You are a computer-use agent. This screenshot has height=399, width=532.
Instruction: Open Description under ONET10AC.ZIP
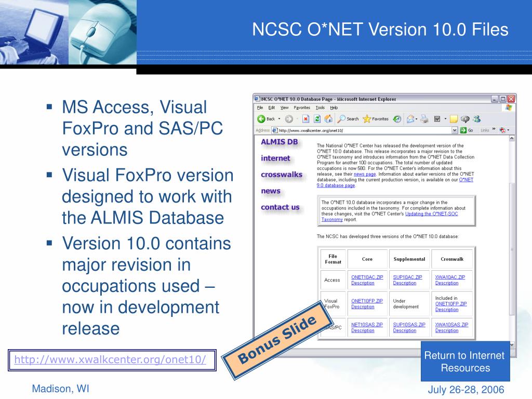363,283
